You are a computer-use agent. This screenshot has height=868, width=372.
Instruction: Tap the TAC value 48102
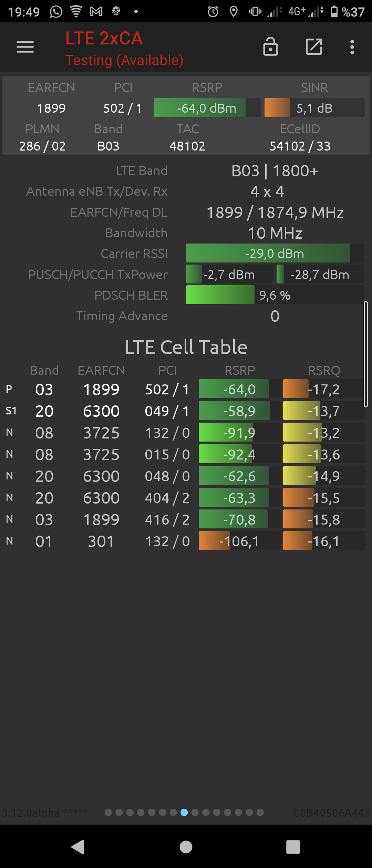pyautogui.click(x=187, y=146)
